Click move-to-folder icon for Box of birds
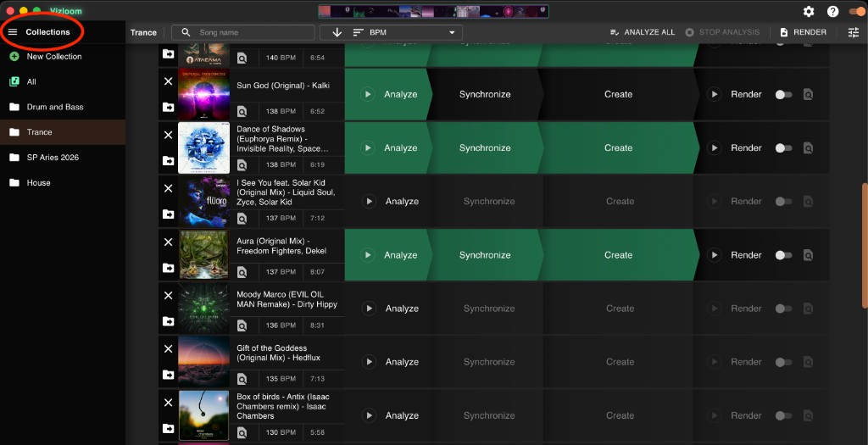This screenshot has height=445, width=868. (x=169, y=428)
